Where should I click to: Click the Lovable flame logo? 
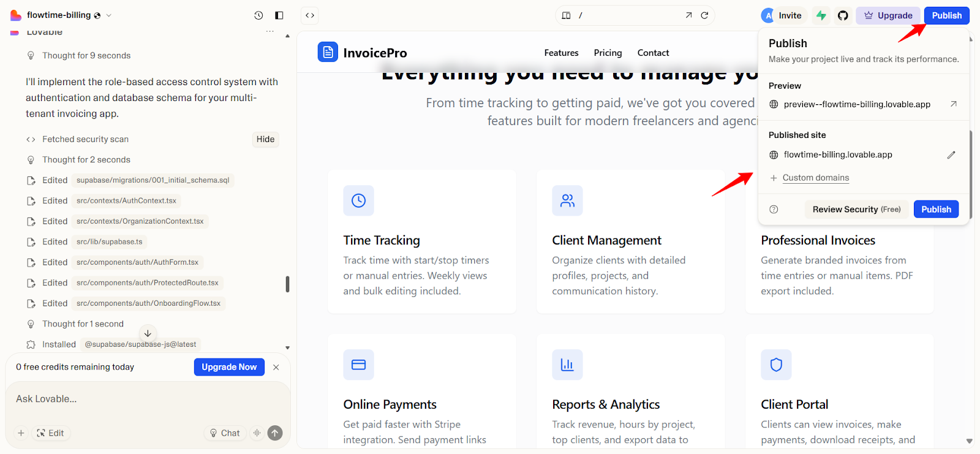pyautogui.click(x=15, y=15)
